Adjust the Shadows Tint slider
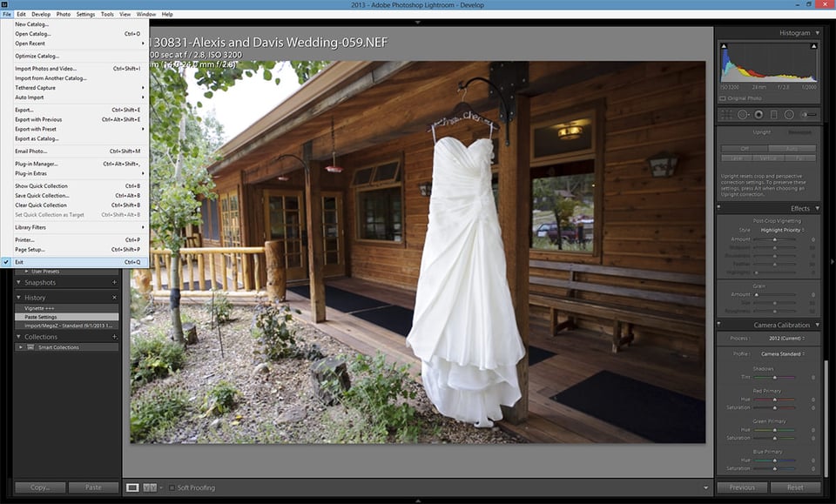Image resolution: width=836 pixels, height=504 pixels. click(x=775, y=377)
